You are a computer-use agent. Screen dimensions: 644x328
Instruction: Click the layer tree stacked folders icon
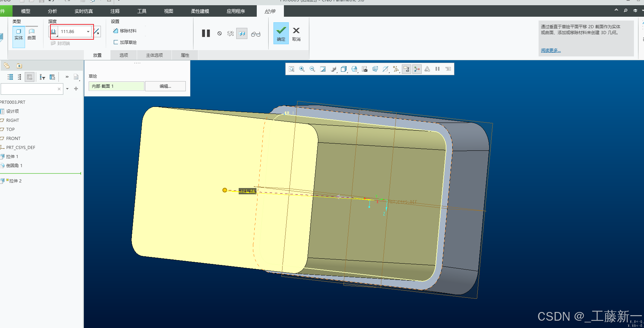(x=7, y=65)
